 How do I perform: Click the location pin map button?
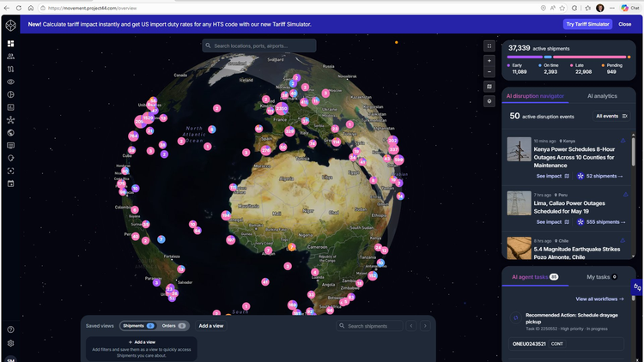489,101
